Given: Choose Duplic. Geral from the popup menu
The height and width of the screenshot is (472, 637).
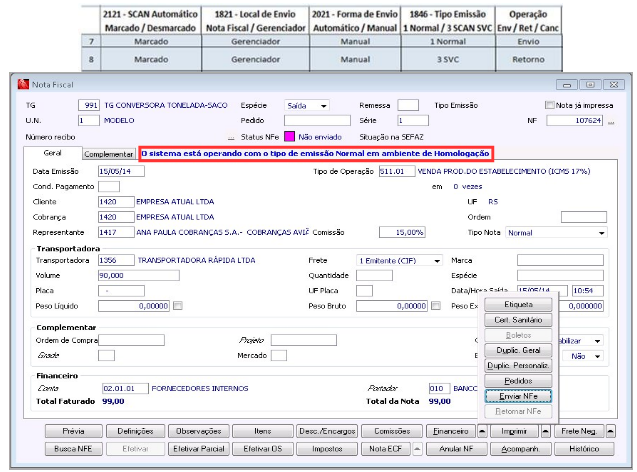Looking at the screenshot, I should click(x=518, y=350).
